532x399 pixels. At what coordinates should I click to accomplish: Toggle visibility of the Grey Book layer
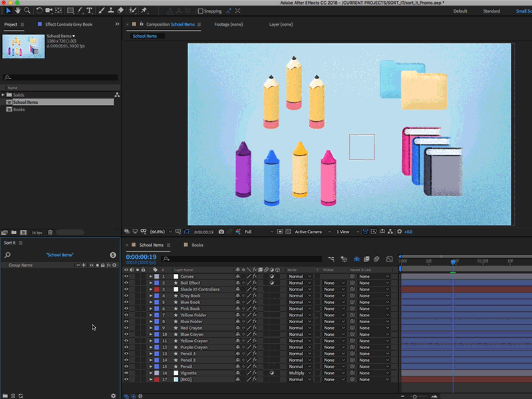[x=126, y=295]
